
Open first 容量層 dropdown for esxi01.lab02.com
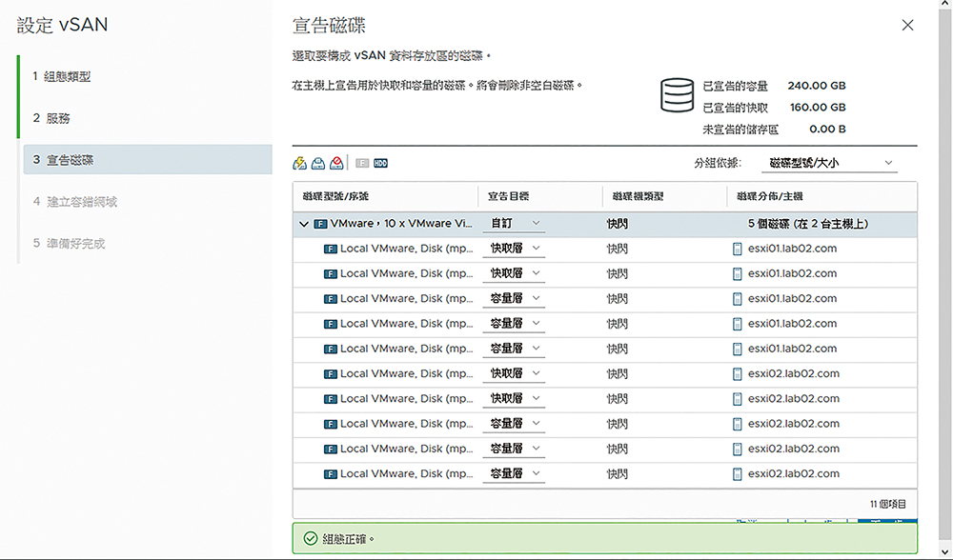[514, 298]
